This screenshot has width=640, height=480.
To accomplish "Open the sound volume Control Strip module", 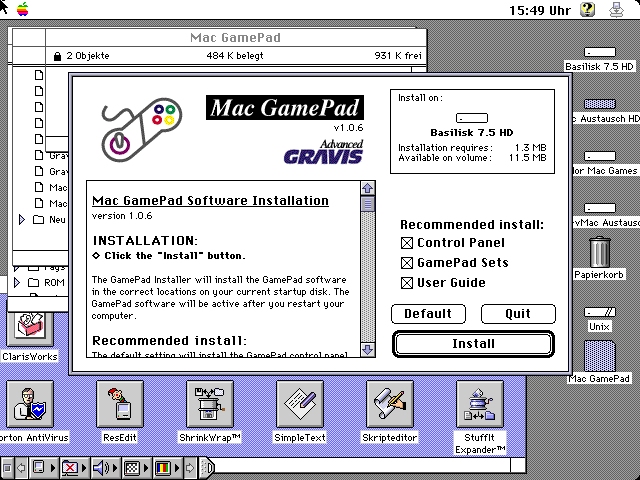I will tap(105, 468).
